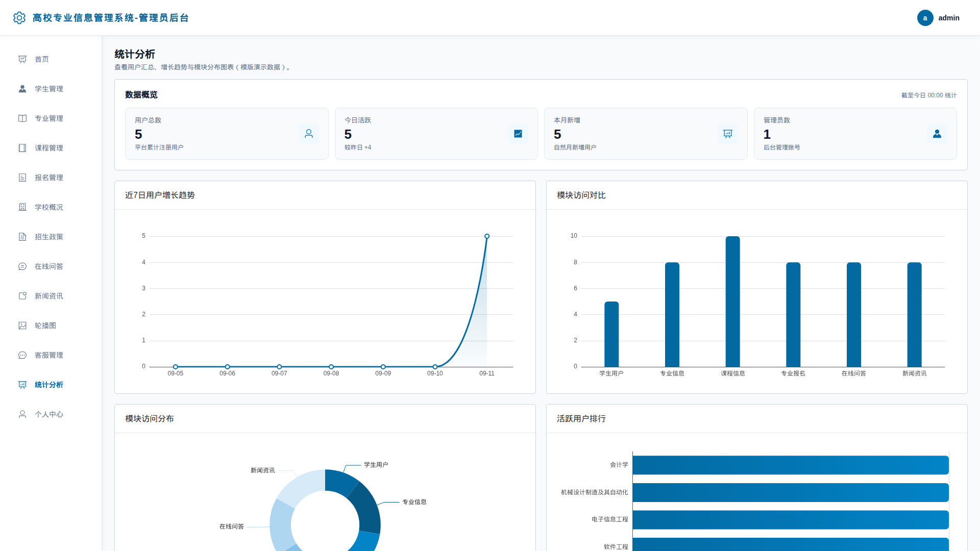Go to 个人中心
This screenshot has height=551, width=980.
tap(51, 414)
